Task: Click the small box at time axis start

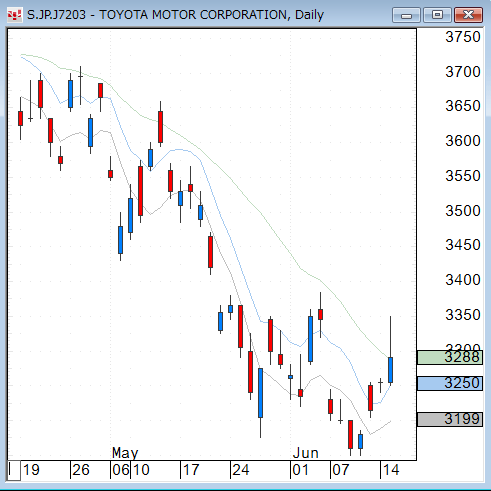Action: (x=14, y=471)
